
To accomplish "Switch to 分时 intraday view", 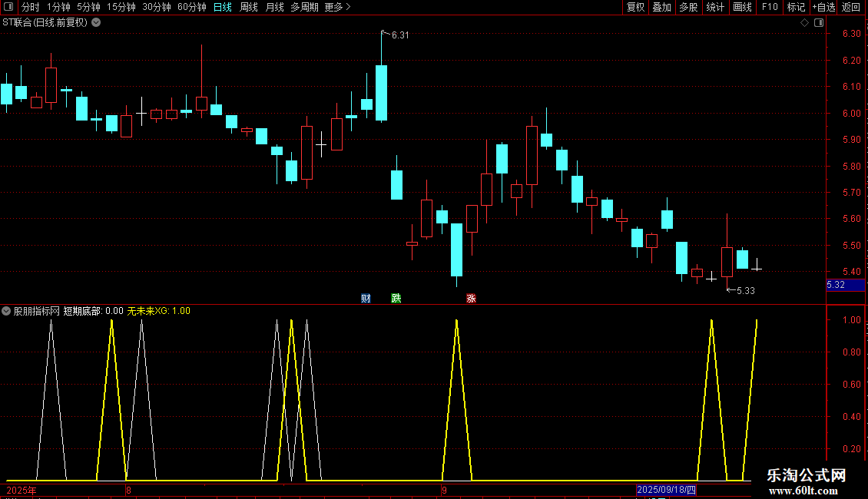I will click(31, 7).
